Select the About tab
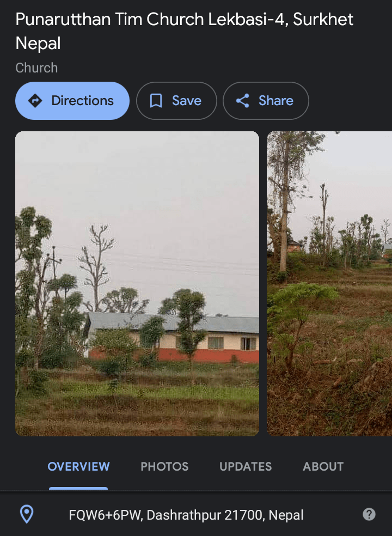This screenshot has width=392, height=536. click(323, 466)
